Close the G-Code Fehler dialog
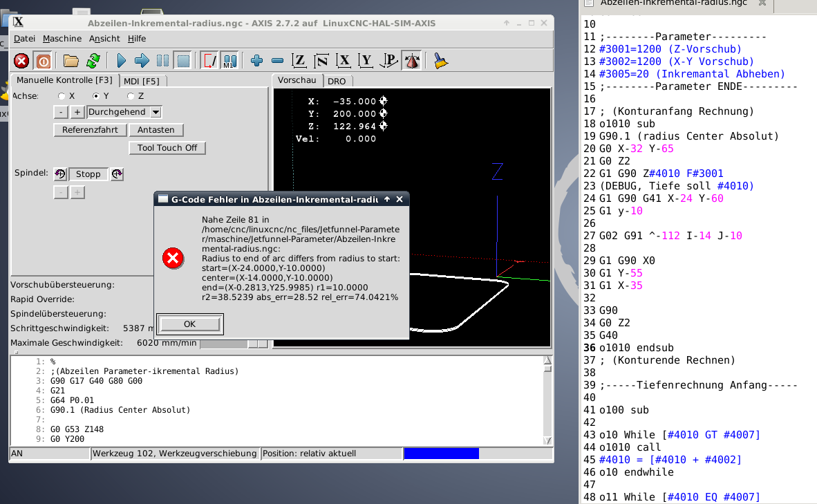The width and height of the screenshot is (817, 504). click(x=400, y=199)
